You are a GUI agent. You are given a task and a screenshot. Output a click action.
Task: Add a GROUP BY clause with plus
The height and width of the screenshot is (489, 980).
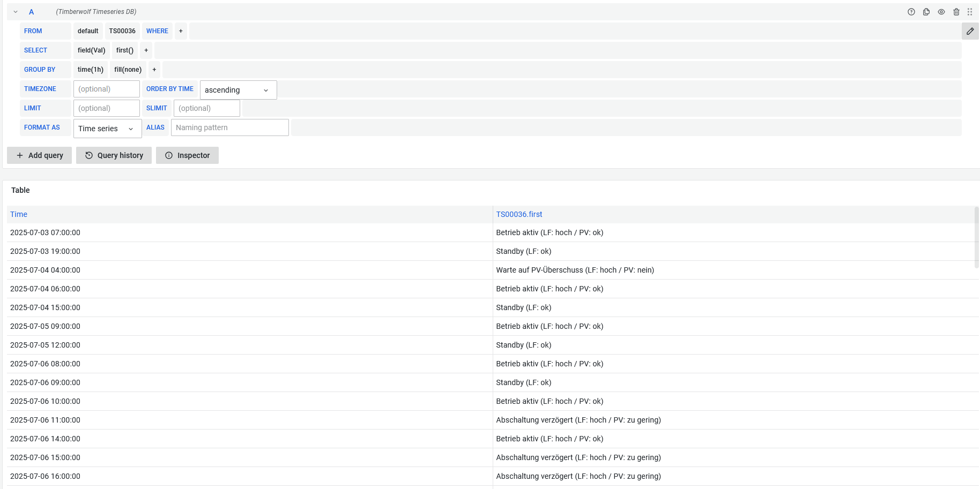point(154,70)
